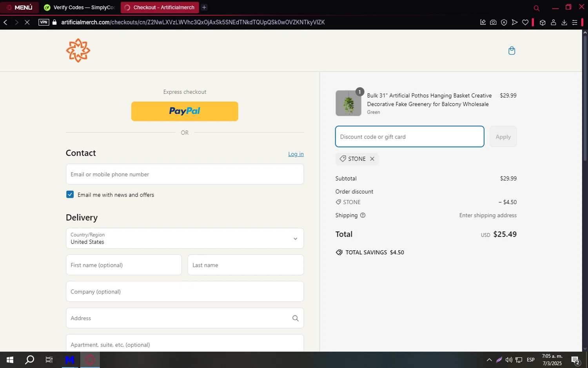
Task: Open a new browser tab
Action: (204, 7)
